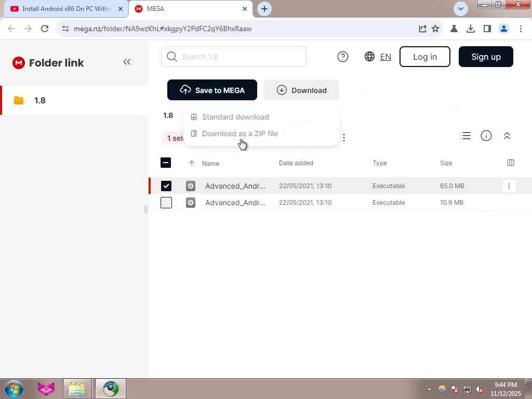The height and width of the screenshot is (399, 532).
Task: Open the network tray icon
Action: point(467,389)
